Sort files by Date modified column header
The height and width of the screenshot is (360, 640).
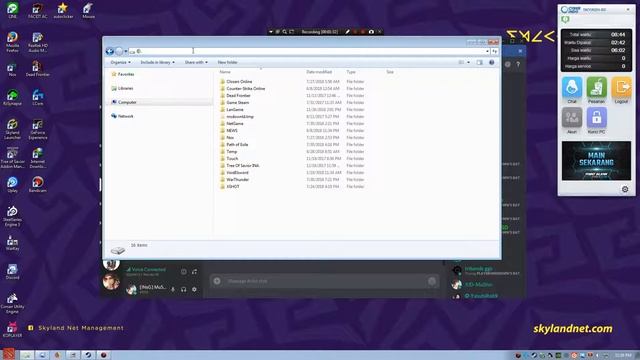tap(319, 72)
